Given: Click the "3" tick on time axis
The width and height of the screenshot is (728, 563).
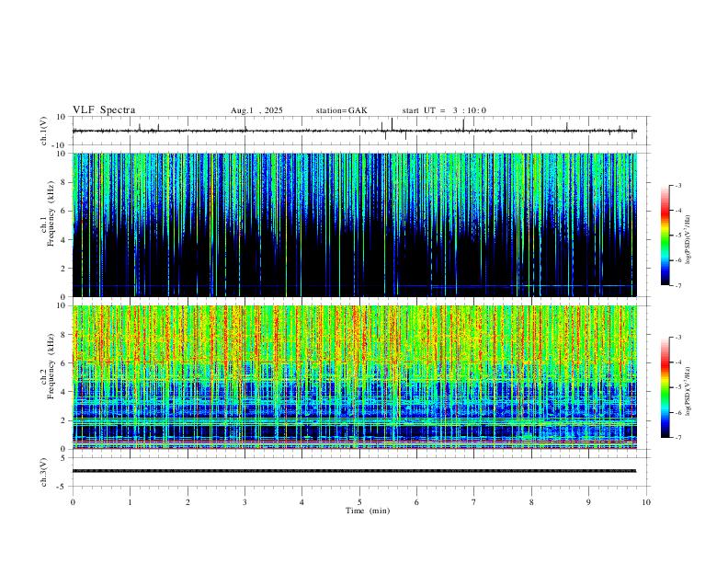Looking at the screenshot, I should click(x=245, y=502).
